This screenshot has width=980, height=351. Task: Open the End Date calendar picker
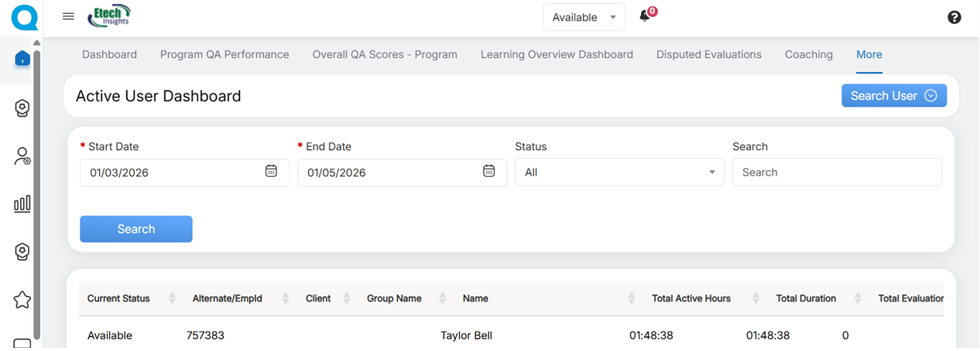488,172
